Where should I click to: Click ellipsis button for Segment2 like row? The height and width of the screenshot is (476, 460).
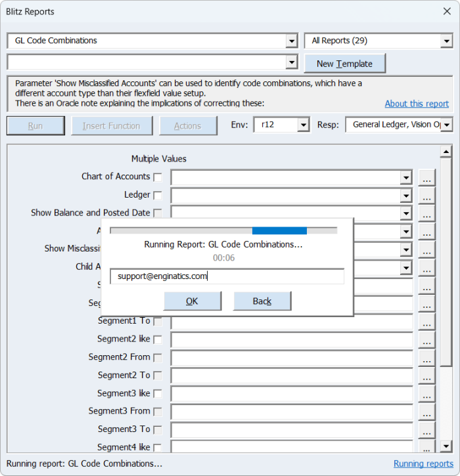coord(426,339)
